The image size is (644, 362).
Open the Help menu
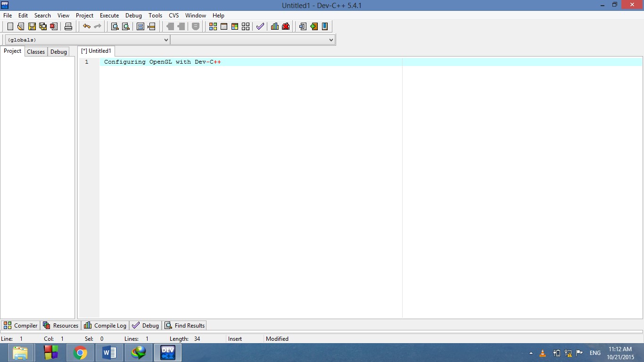pos(218,16)
